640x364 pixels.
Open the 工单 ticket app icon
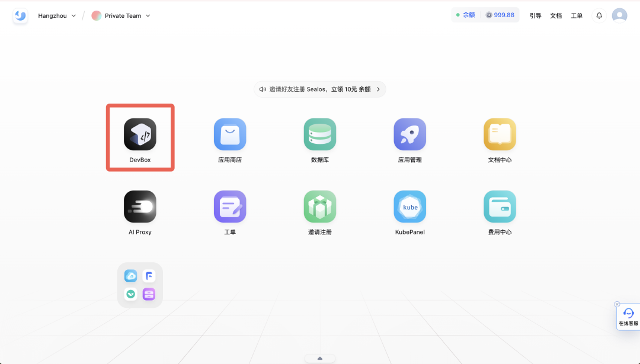(x=230, y=207)
